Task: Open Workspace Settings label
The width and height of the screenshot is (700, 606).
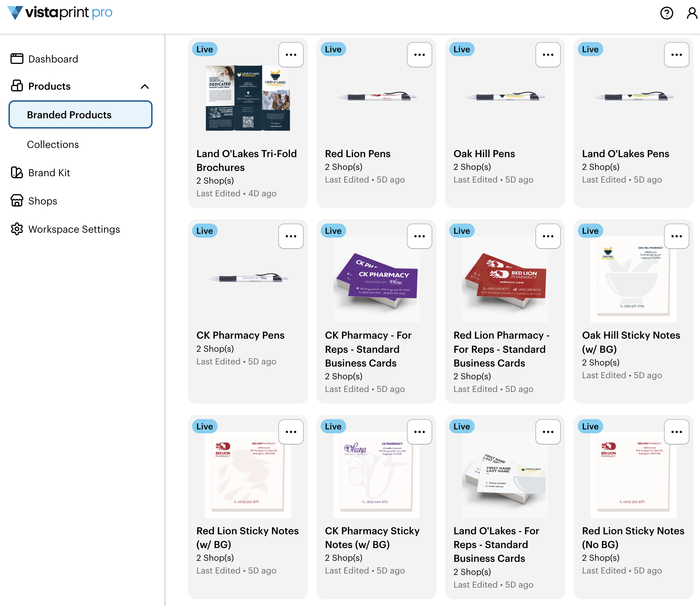Action: (x=74, y=229)
